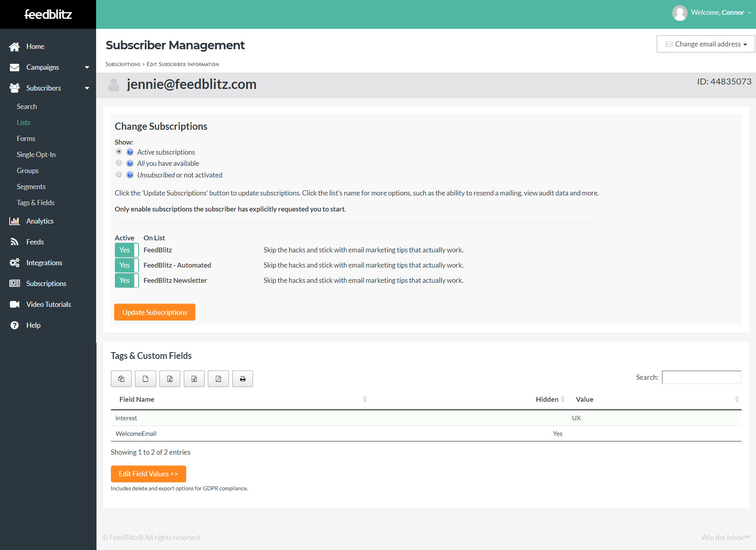The width and height of the screenshot is (756, 550).
Task: Click help icon beside Unsubscribed or not activated
Action: [130, 175]
